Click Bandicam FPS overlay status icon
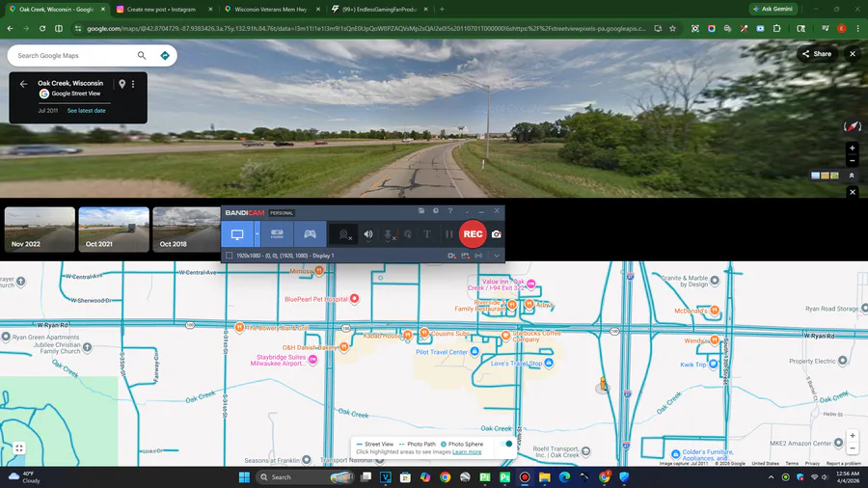Screen dimensions: 868x488 pos(465,256)
